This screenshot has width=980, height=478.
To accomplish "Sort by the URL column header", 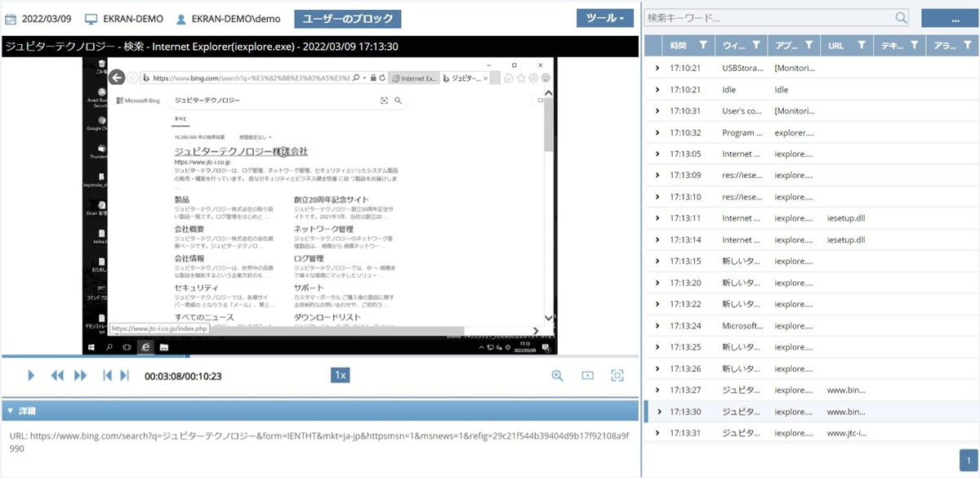I will coord(835,46).
